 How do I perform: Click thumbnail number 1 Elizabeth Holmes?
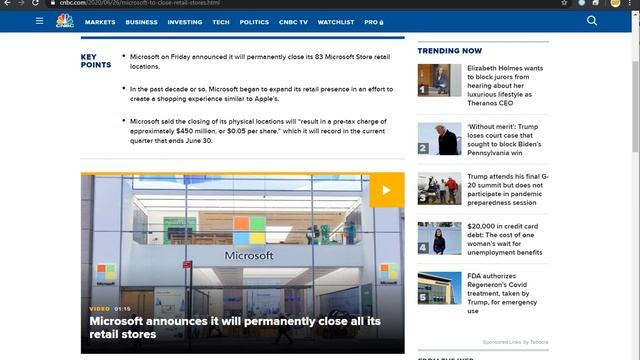pos(439,80)
